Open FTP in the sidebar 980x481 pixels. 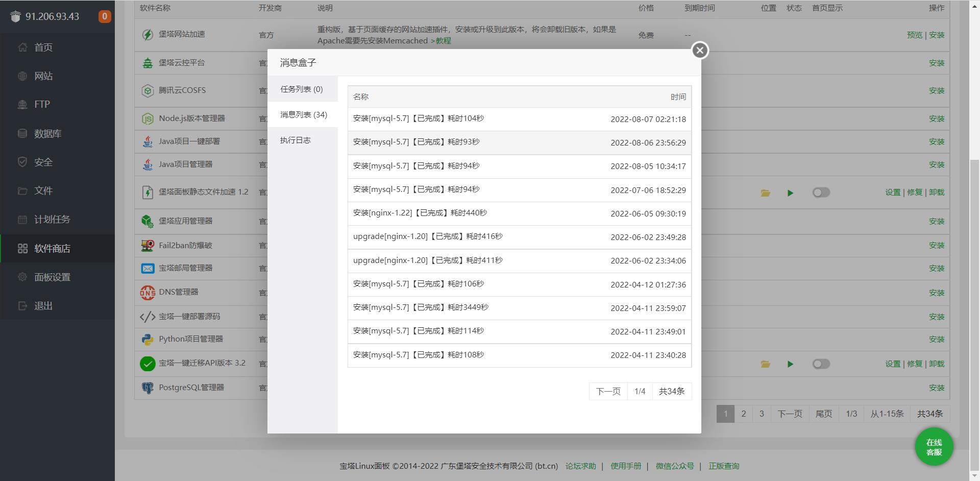click(x=57, y=104)
